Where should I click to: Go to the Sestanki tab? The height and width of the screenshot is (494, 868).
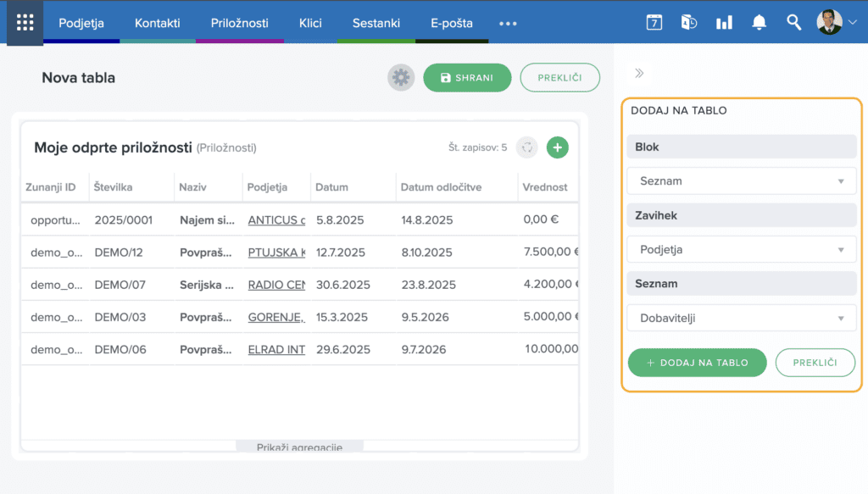point(375,23)
